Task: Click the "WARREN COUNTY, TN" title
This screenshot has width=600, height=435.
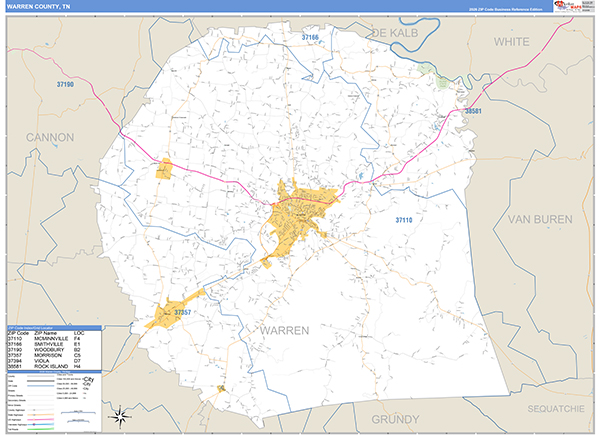Action: (39, 7)
